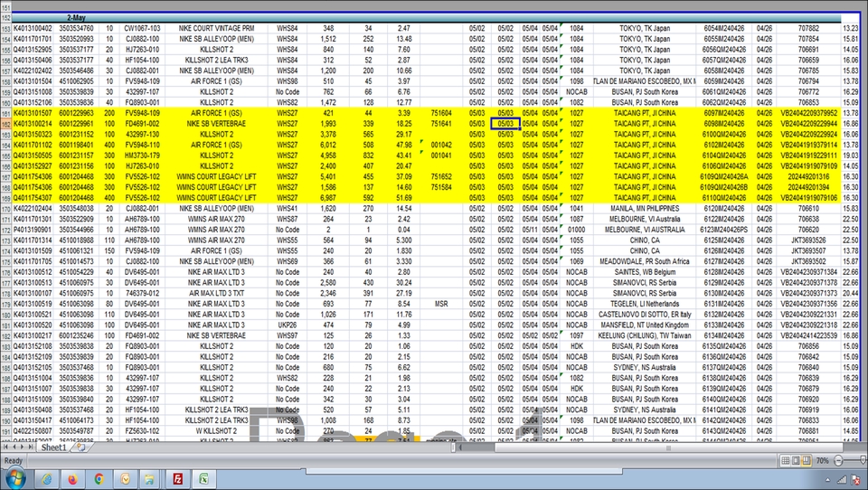This screenshot has width=868, height=490.
Task: Select cell K4013101507 in the yellow block
Action: (33, 113)
